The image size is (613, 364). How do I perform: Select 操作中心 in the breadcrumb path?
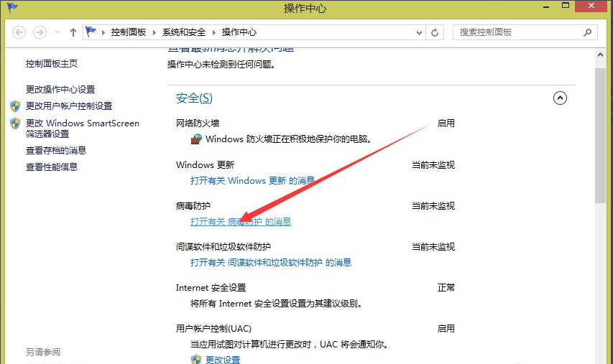[x=239, y=32]
